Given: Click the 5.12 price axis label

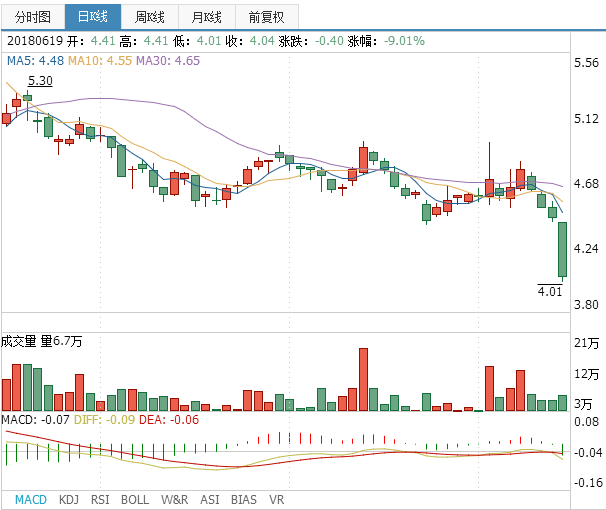Looking at the screenshot, I should click(586, 119).
